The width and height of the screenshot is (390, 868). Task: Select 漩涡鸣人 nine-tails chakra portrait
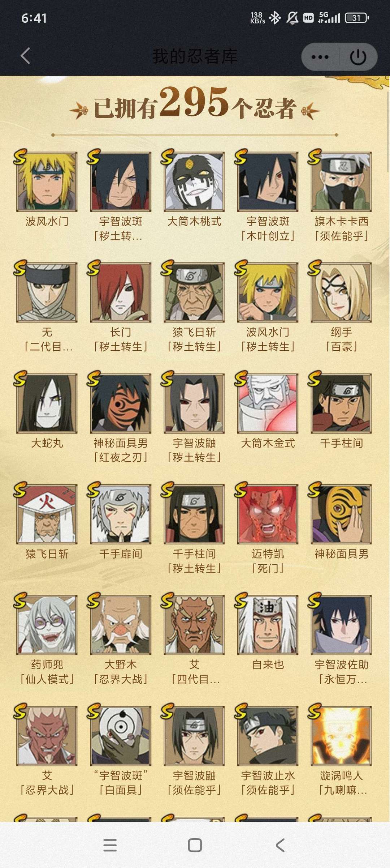[341, 736]
